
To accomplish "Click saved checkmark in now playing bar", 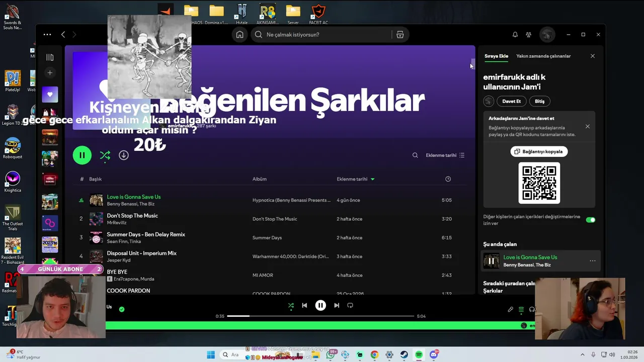I will tap(121, 309).
